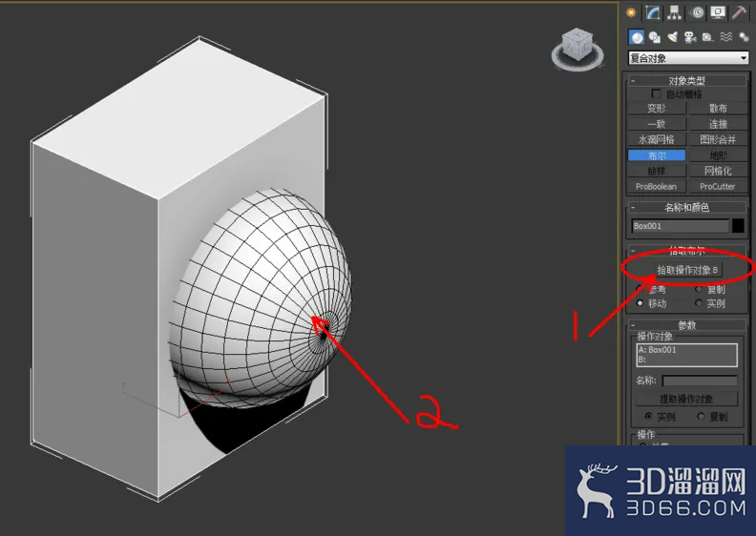
Task: Click the 提取操作对象 button
Action: (x=686, y=399)
